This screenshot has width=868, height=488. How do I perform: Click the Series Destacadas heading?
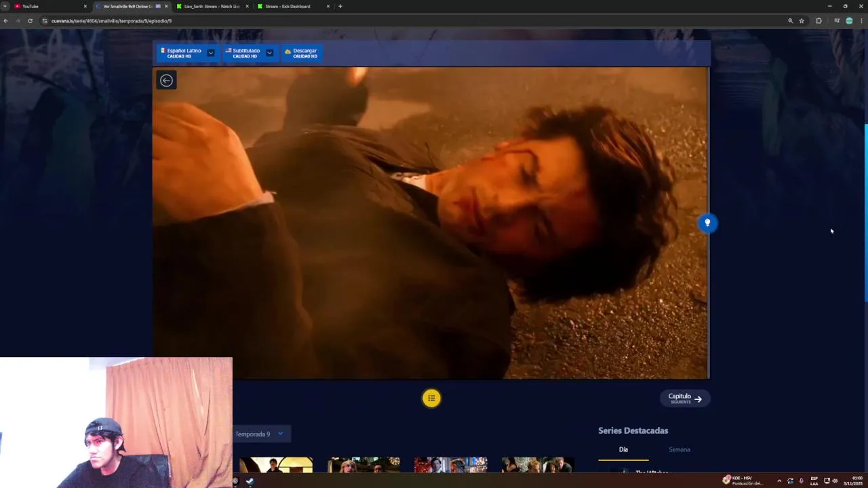(x=633, y=430)
